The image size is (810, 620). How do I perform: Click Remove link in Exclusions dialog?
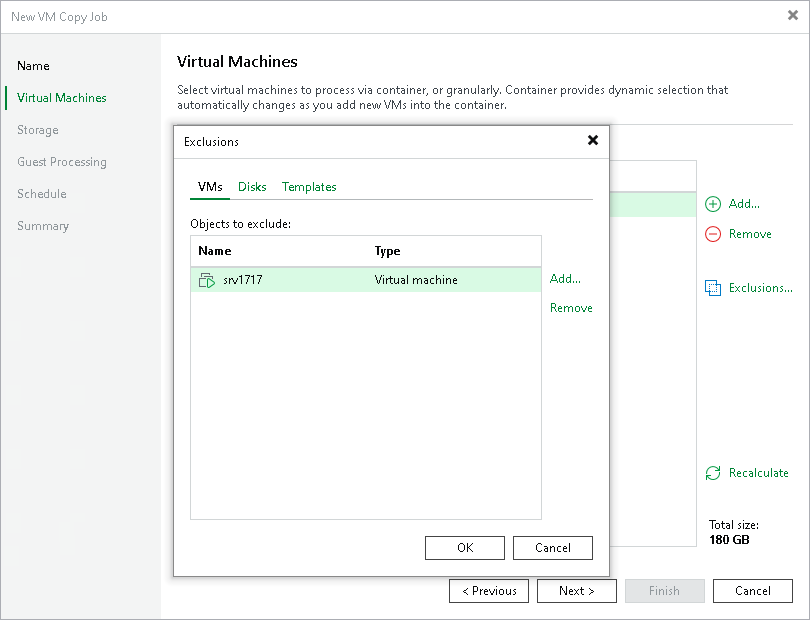[x=571, y=308]
